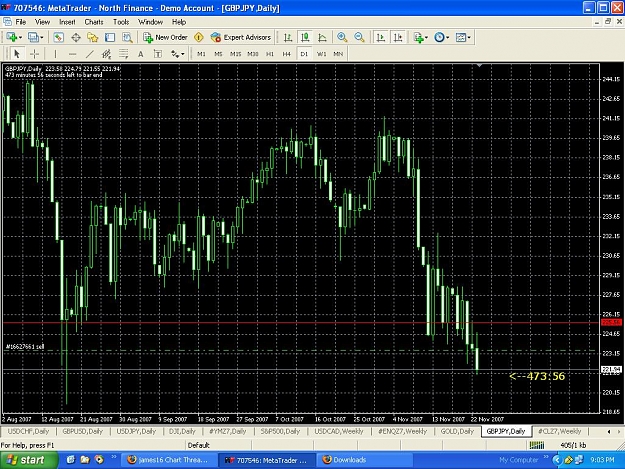Show the Navigator panel
This screenshot has width=625, height=469.
(x=93, y=37)
